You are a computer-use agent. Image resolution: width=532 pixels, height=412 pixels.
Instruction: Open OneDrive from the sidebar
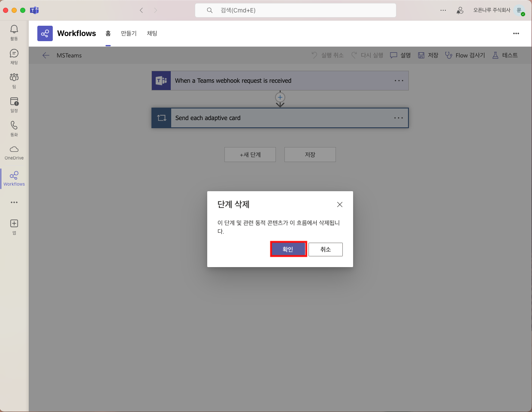click(x=14, y=152)
